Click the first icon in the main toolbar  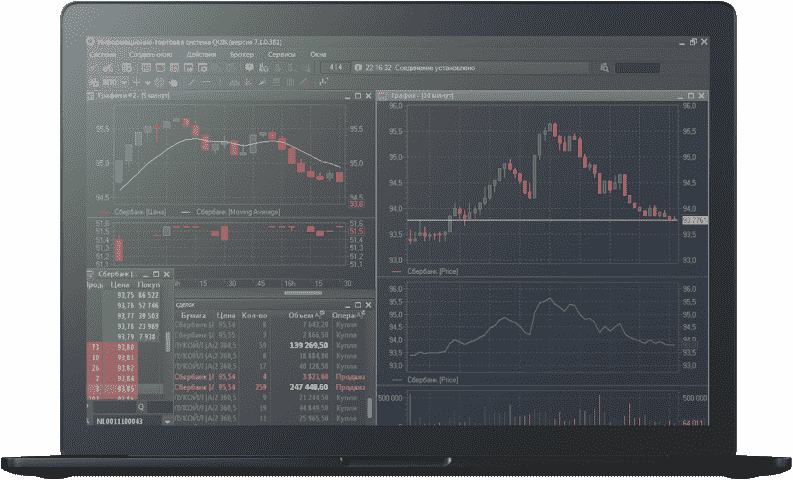pyautogui.click(x=93, y=67)
